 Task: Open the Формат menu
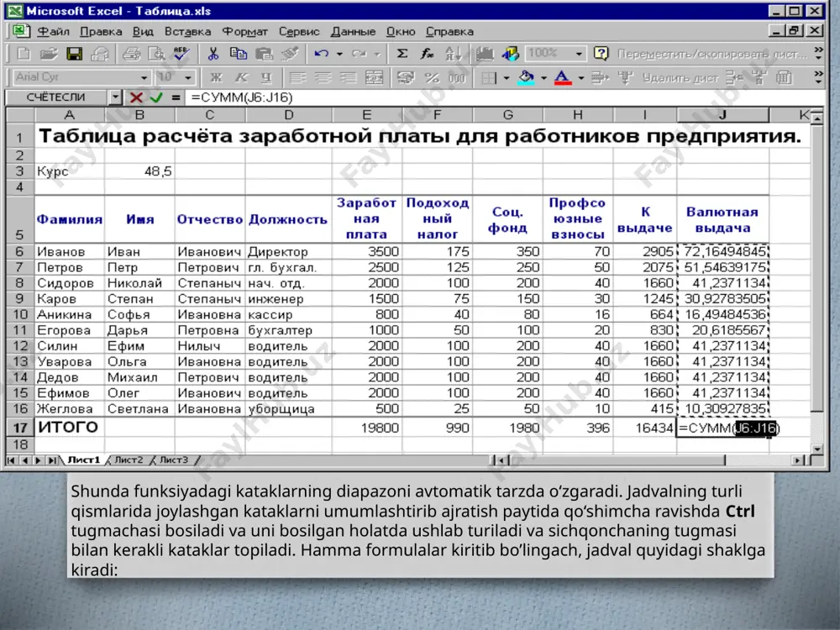coord(244,32)
